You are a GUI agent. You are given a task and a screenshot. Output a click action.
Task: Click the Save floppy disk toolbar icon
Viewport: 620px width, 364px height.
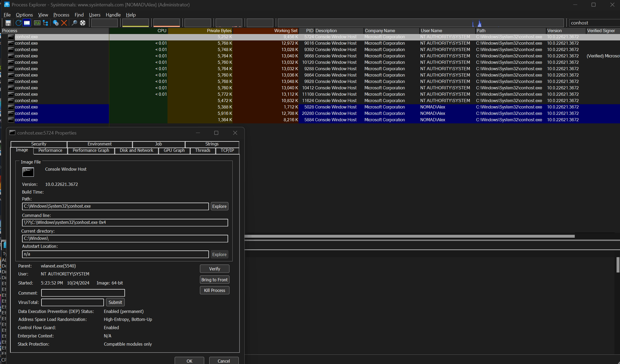(x=8, y=23)
